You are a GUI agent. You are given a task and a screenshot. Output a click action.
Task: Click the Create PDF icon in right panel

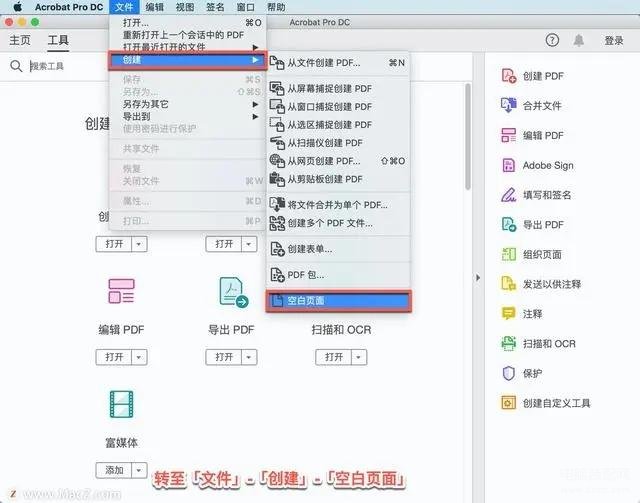click(x=509, y=76)
